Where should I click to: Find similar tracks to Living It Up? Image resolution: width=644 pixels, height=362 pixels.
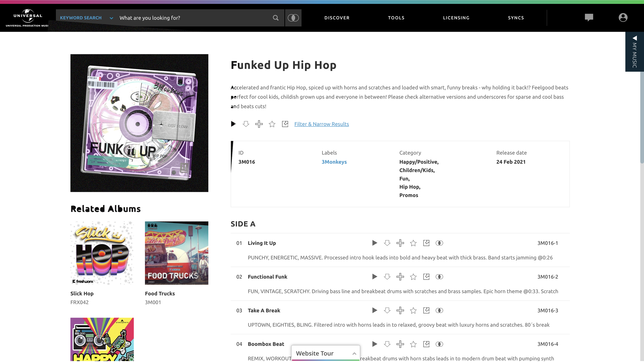pyautogui.click(x=439, y=243)
